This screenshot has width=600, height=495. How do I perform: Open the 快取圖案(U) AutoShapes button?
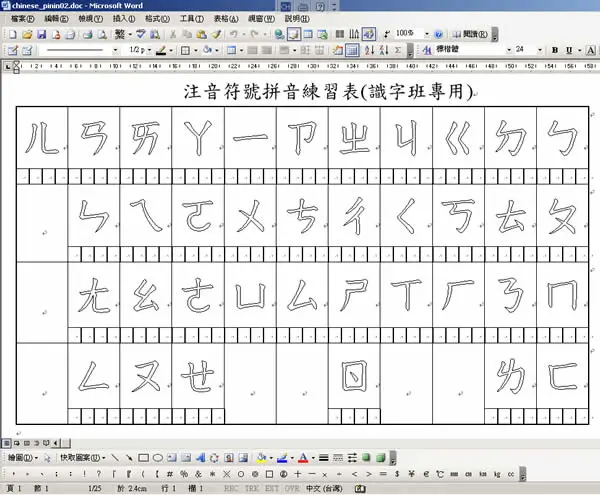tap(83, 458)
